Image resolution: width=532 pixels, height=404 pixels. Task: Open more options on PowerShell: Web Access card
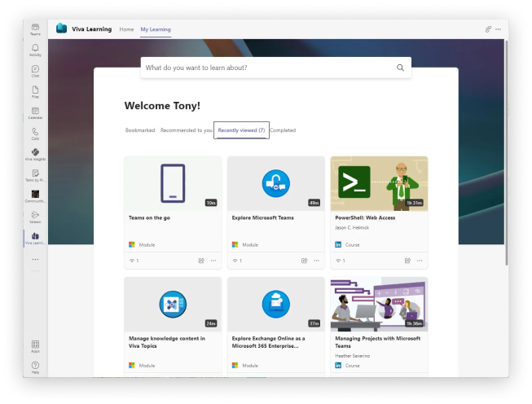tap(420, 261)
